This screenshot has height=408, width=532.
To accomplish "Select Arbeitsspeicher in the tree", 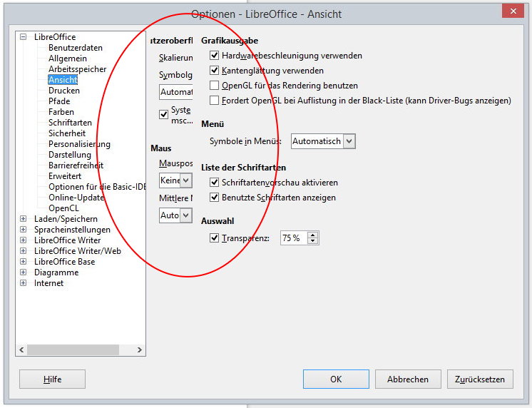I will [x=77, y=69].
